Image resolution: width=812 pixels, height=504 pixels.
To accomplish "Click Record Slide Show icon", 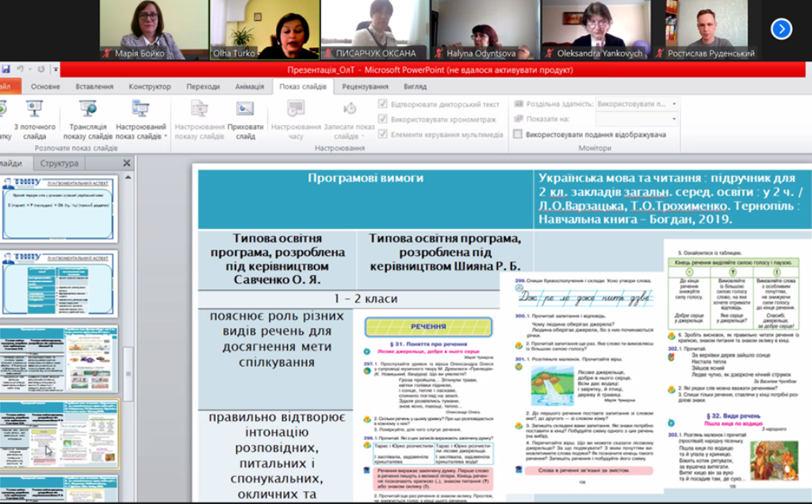I will point(349,119).
